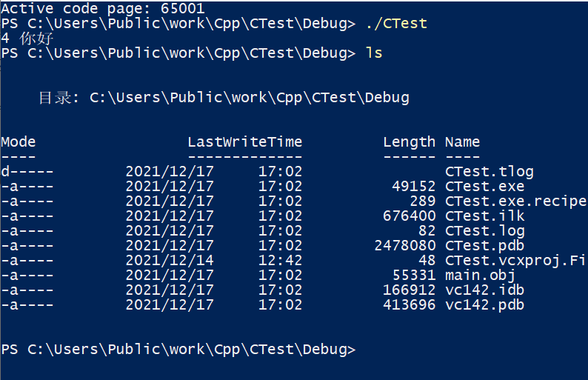
Task: Click the CTest.exe file name
Action: (484, 187)
